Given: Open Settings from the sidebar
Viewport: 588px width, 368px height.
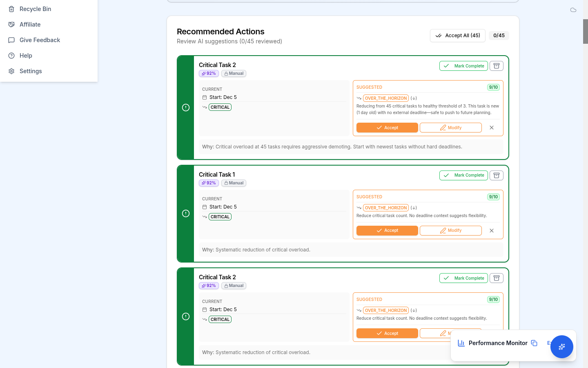Looking at the screenshot, I should point(31,71).
